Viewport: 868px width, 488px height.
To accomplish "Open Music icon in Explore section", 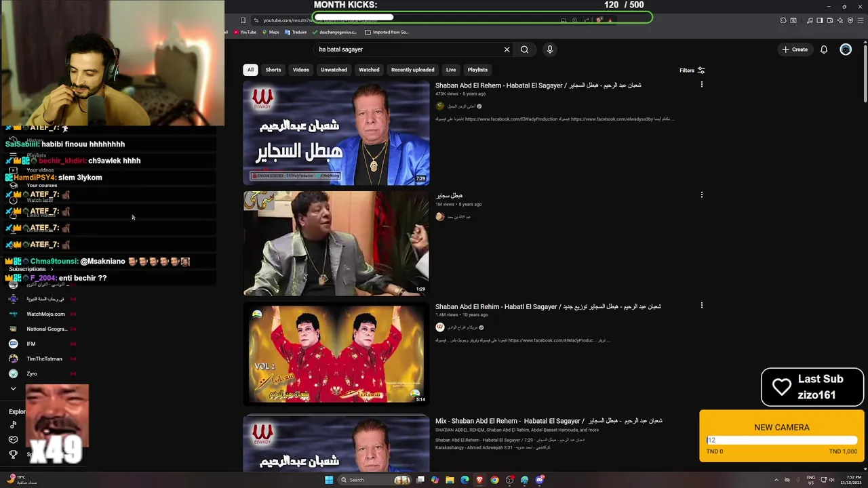I will coord(13,425).
